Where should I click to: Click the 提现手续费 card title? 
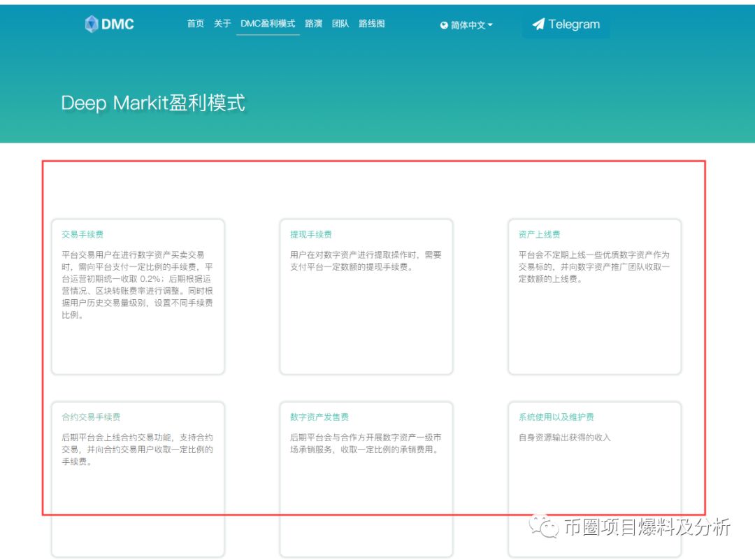coord(310,234)
